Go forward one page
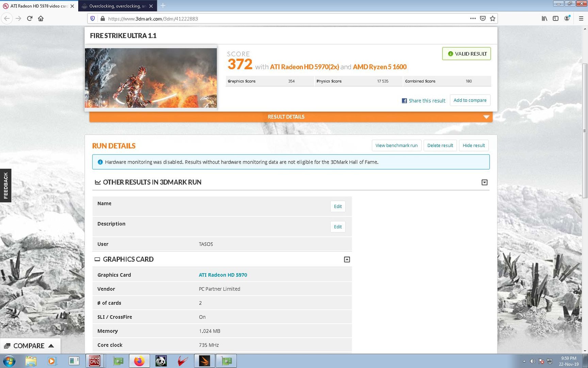The image size is (588, 368). coord(18,18)
